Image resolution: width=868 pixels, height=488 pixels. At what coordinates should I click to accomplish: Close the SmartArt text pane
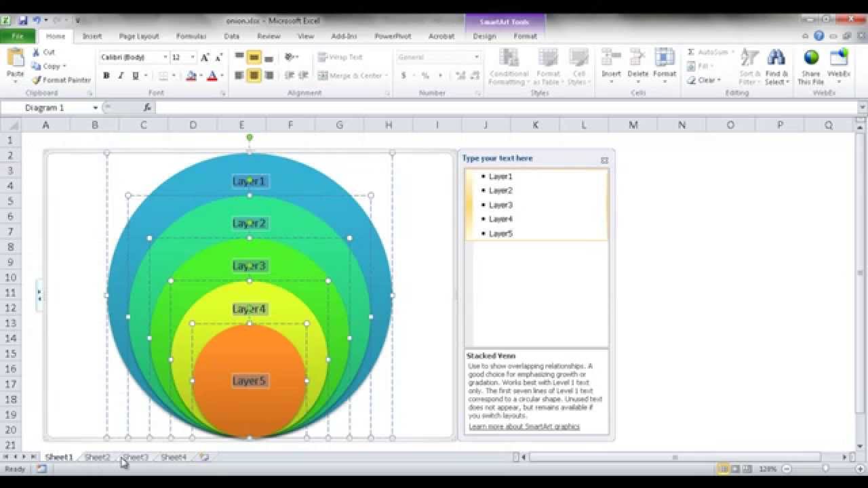tap(604, 161)
